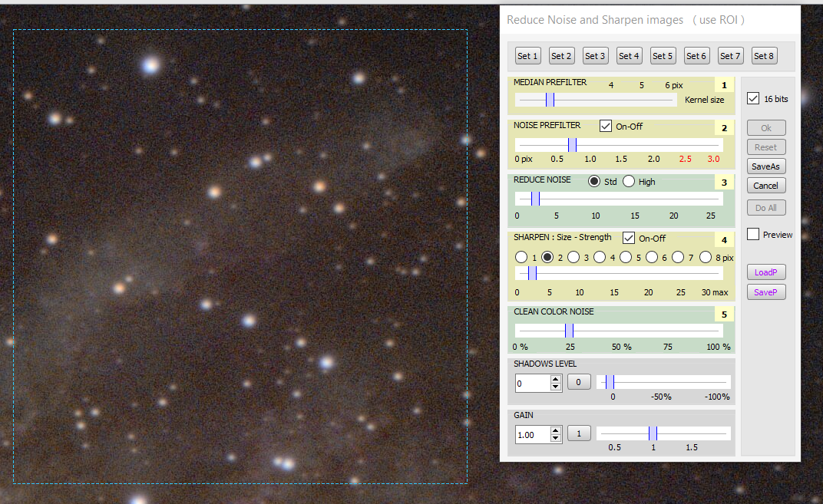
Task: Adjust the Median Prefilter kernel size slider
Action: pyautogui.click(x=596, y=99)
